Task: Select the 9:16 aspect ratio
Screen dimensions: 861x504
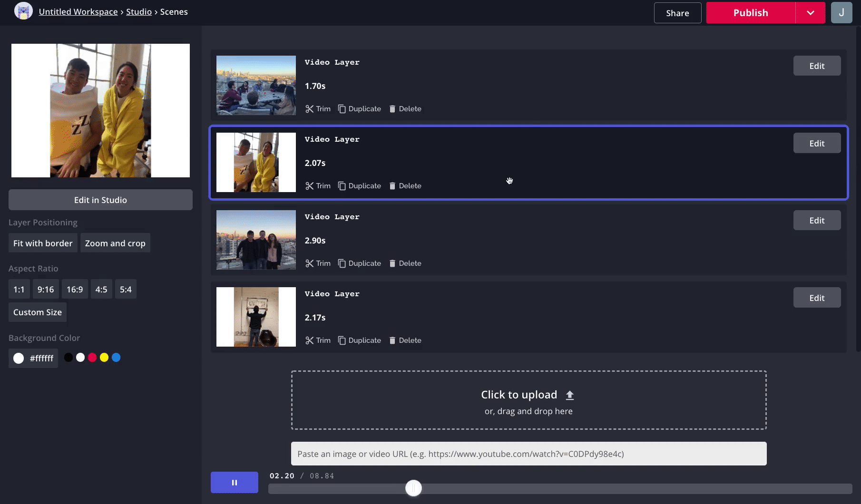Action: coord(46,290)
